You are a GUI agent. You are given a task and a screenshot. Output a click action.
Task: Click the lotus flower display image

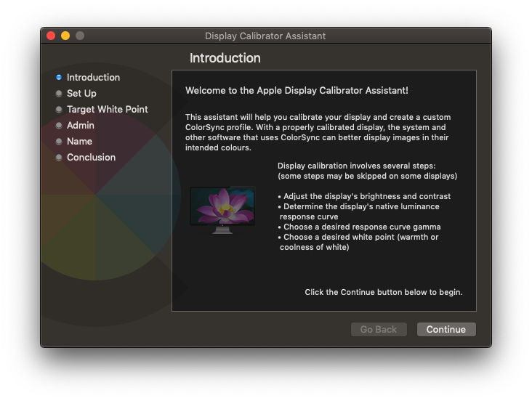pyautogui.click(x=222, y=210)
